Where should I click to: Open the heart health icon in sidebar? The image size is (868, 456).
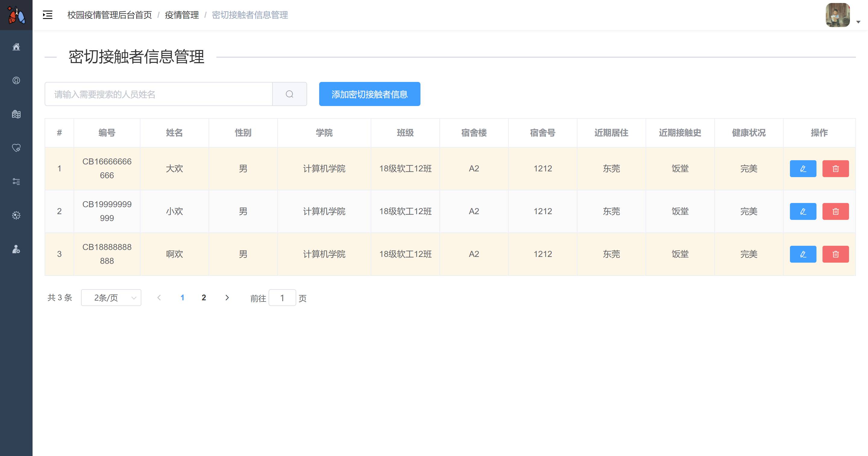pos(16,148)
